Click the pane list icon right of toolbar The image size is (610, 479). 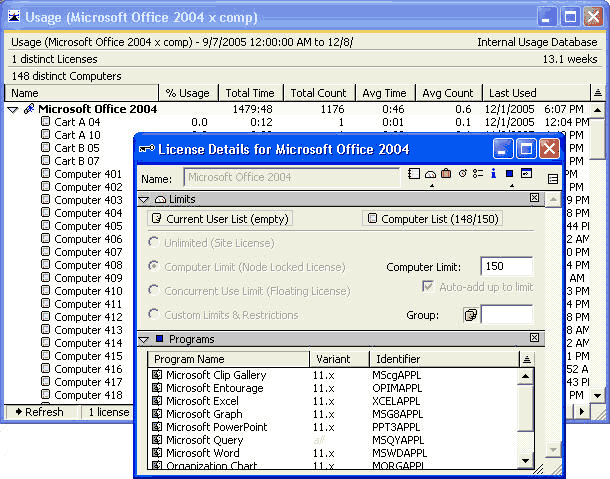coord(552,179)
